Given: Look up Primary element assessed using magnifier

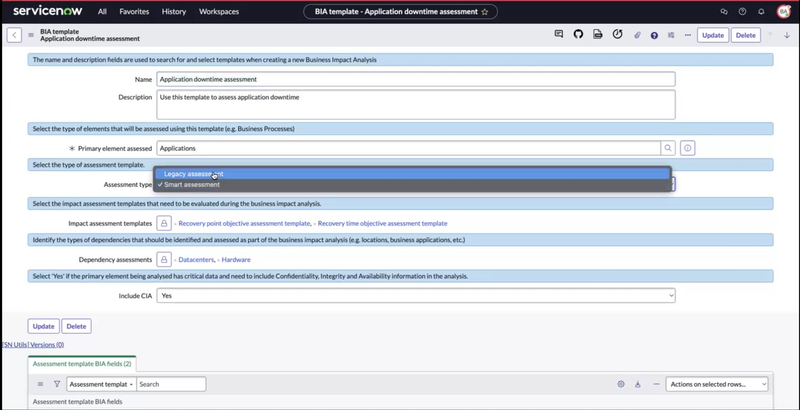Looking at the screenshot, I should (x=667, y=148).
